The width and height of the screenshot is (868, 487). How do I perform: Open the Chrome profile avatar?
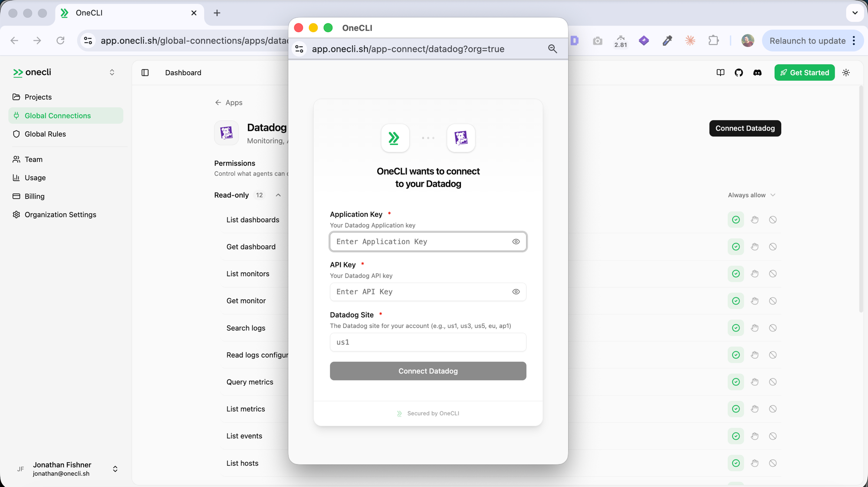coord(747,40)
